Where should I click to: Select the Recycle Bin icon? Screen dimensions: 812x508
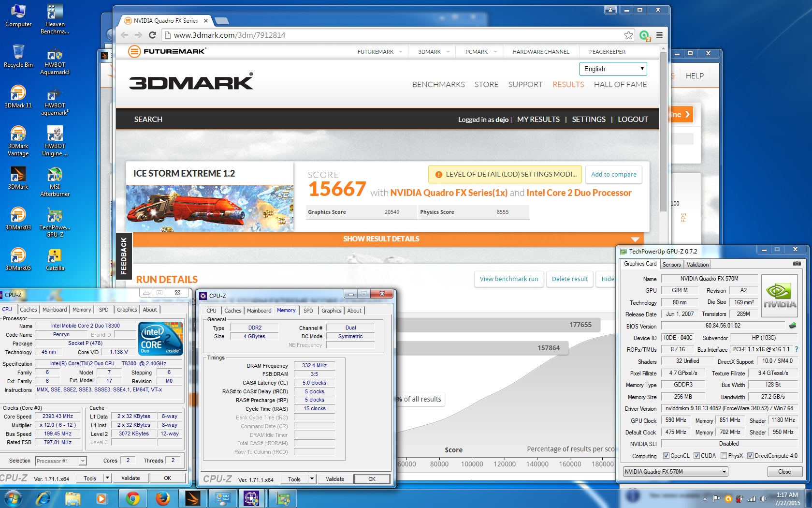pyautogui.click(x=18, y=56)
